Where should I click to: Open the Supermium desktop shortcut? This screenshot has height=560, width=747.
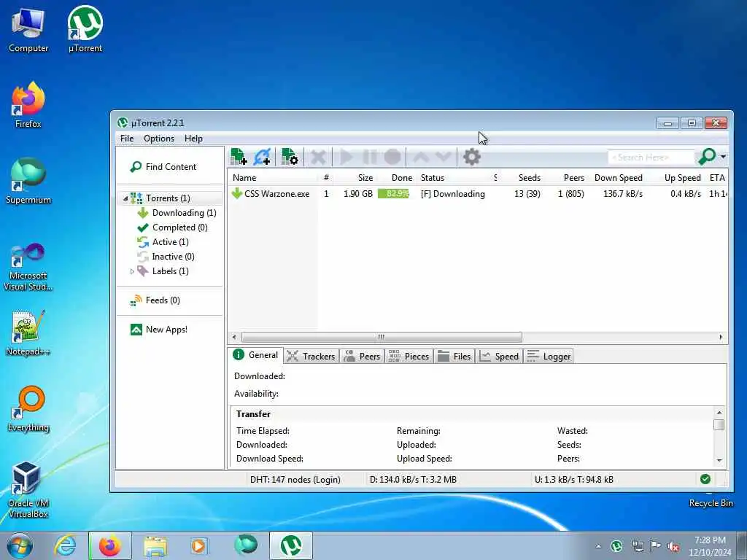point(28,181)
